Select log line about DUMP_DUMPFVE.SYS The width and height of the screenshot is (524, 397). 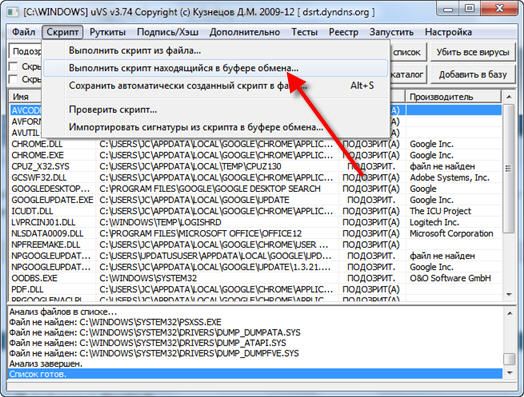click(x=255, y=353)
